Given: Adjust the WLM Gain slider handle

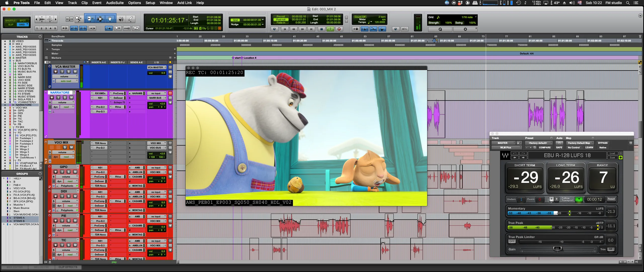Looking at the screenshot, I should 557,249.
